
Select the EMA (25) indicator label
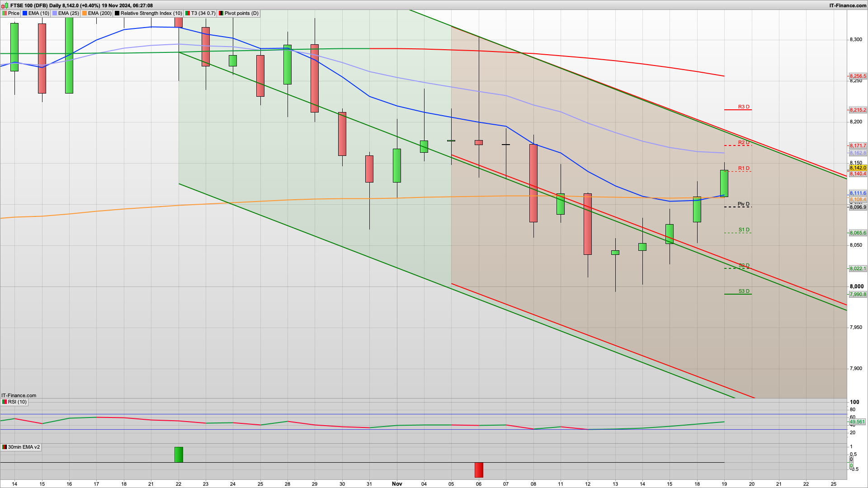(66, 13)
